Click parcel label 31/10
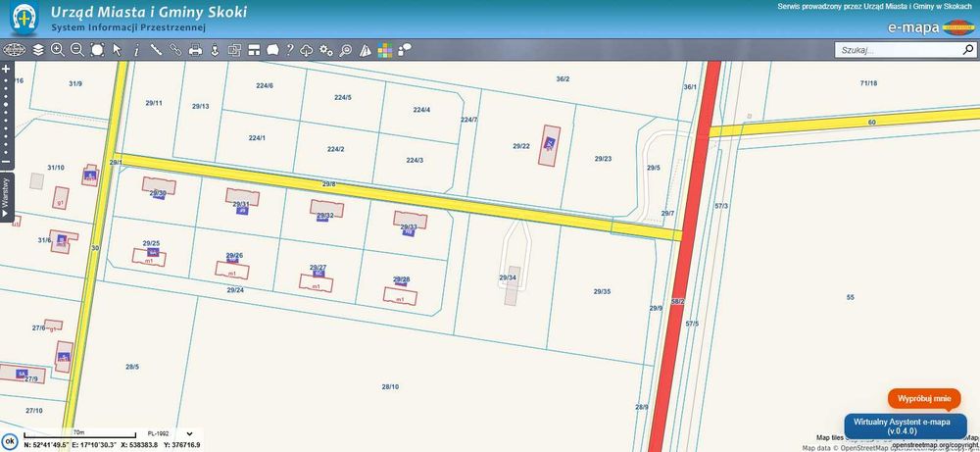Screen dimensions: 980x452 click(56, 167)
